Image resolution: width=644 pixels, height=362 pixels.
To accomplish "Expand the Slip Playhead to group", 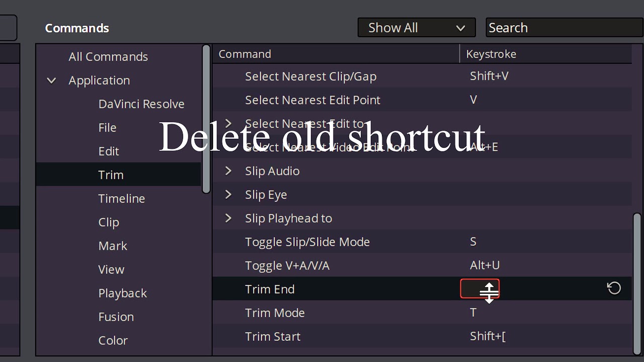I will (x=228, y=218).
